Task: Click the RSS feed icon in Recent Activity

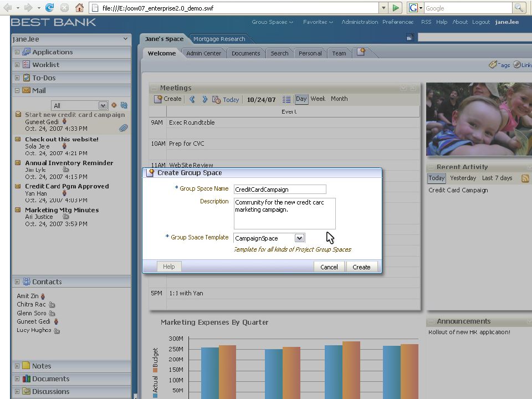Action: point(525,178)
